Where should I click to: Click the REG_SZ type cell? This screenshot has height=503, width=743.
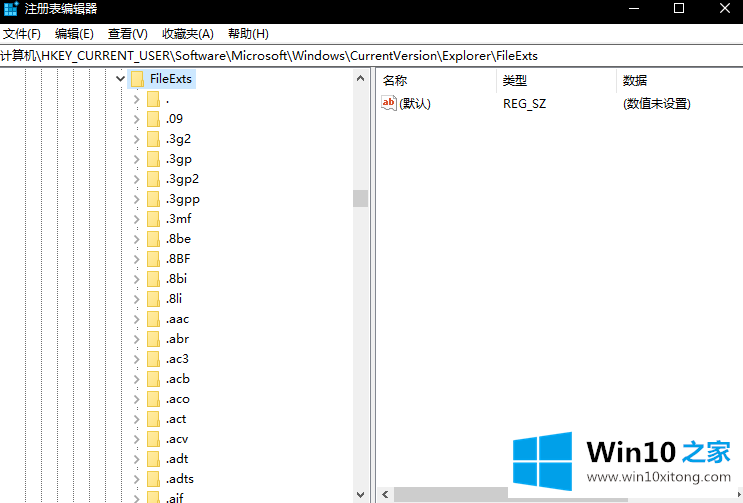point(525,104)
